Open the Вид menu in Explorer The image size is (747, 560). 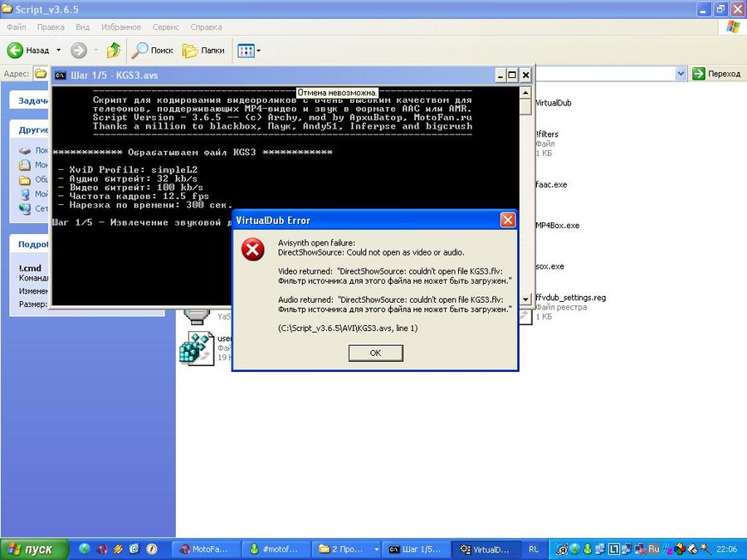click(82, 27)
